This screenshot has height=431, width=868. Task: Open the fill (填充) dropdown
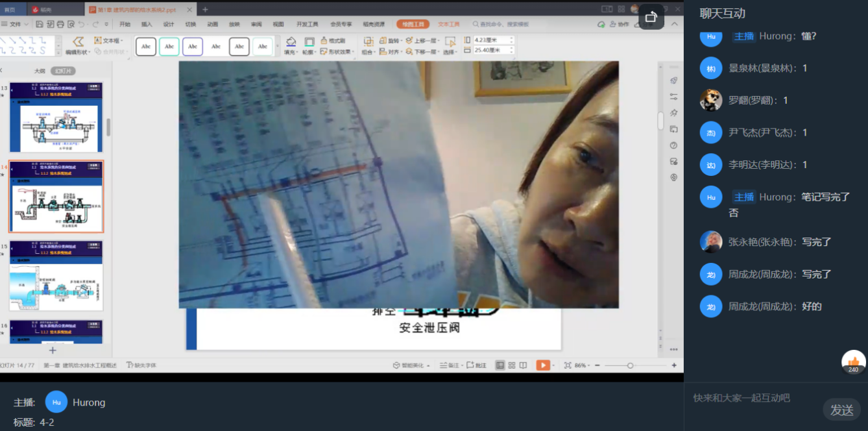click(x=291, y=52)
